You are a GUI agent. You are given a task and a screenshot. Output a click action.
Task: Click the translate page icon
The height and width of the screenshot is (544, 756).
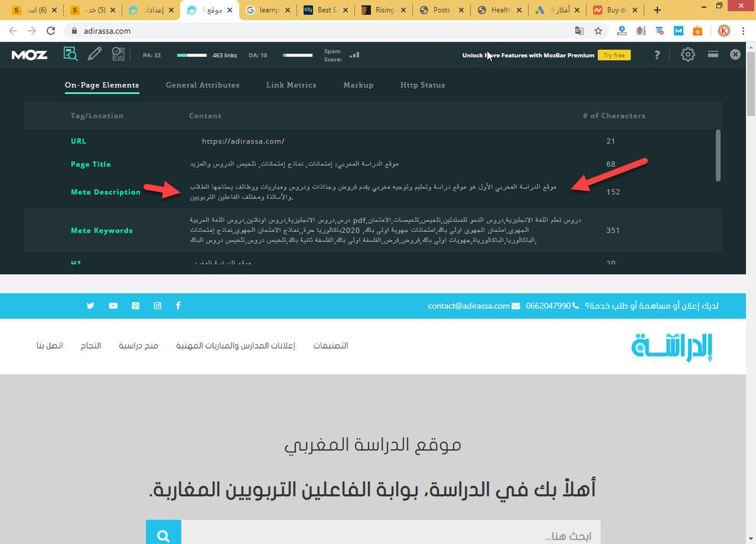579,30
